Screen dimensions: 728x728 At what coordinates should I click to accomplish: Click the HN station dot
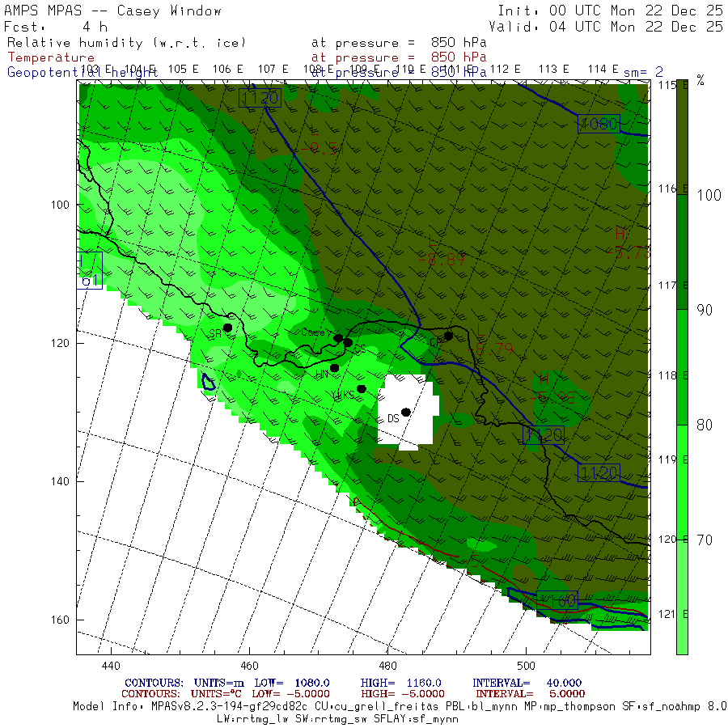(x=334, y=368)
